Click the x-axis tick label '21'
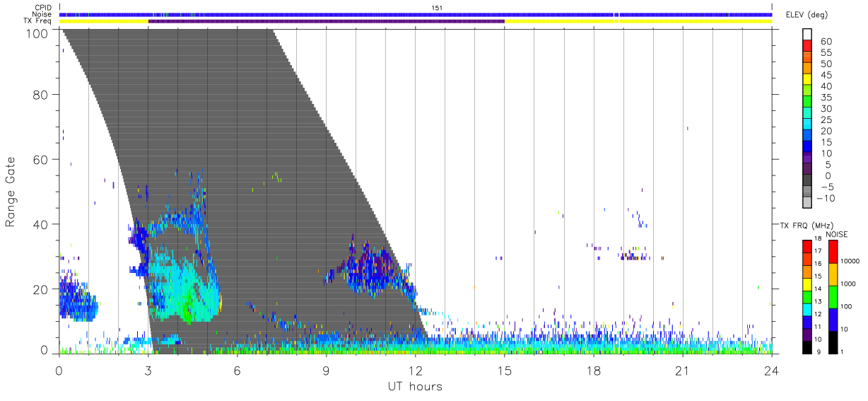The image size is (868, 401). 682,370
